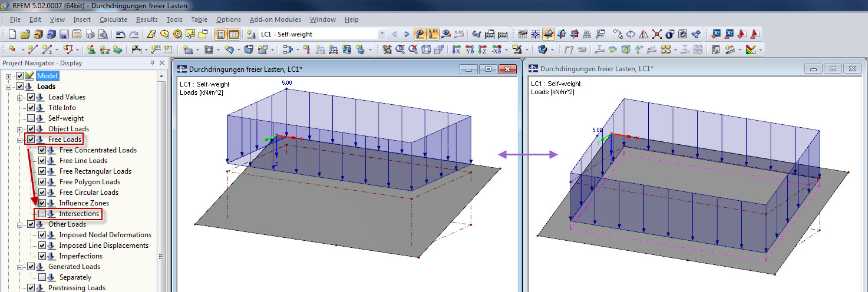Click the Open file folder icon
Viewport: 868px width, 292px height.
[x=25, y=34]
